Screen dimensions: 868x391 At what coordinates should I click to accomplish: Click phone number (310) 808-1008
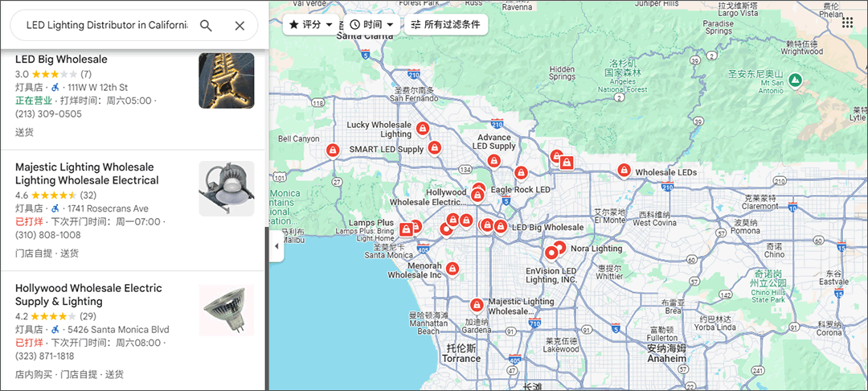click(48, 236)
